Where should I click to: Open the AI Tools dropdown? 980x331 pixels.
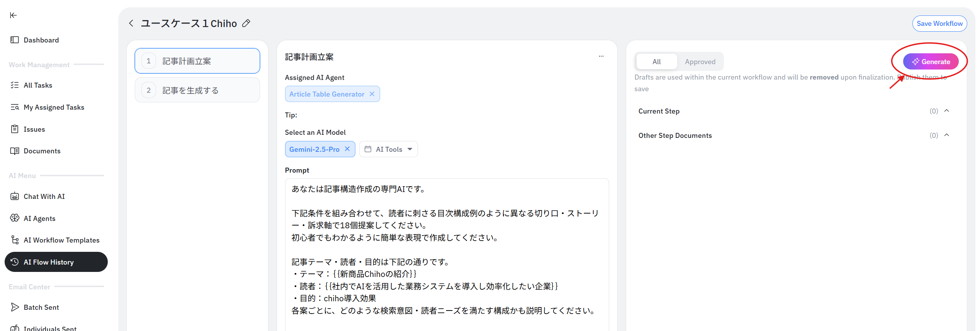click(389, 149)
